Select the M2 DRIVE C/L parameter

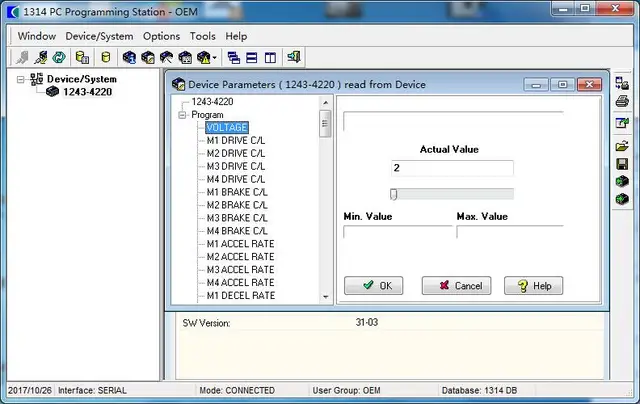coord(236,153)
